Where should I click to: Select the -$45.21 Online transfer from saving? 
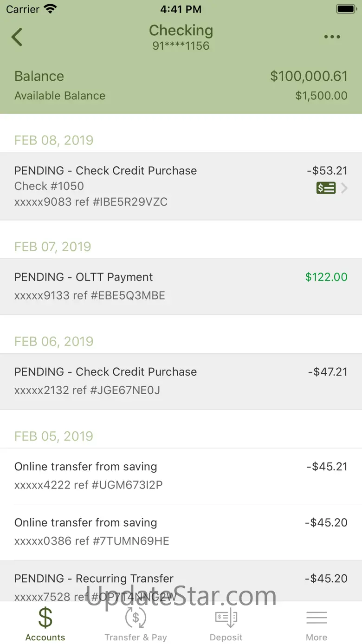click(181, 476)
